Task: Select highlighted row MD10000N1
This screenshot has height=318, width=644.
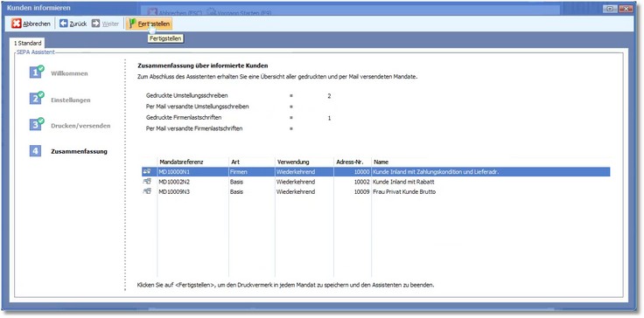Action: coord(375,172)
